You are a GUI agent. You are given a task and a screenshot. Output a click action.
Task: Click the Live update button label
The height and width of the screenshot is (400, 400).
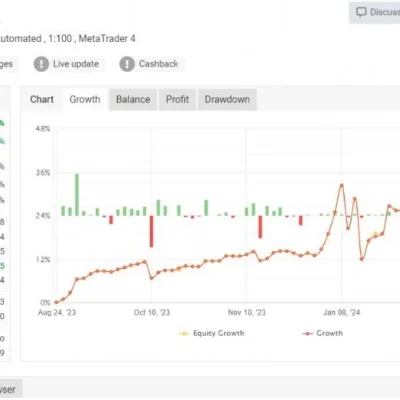pyautogui.click(x=76, y=64)
